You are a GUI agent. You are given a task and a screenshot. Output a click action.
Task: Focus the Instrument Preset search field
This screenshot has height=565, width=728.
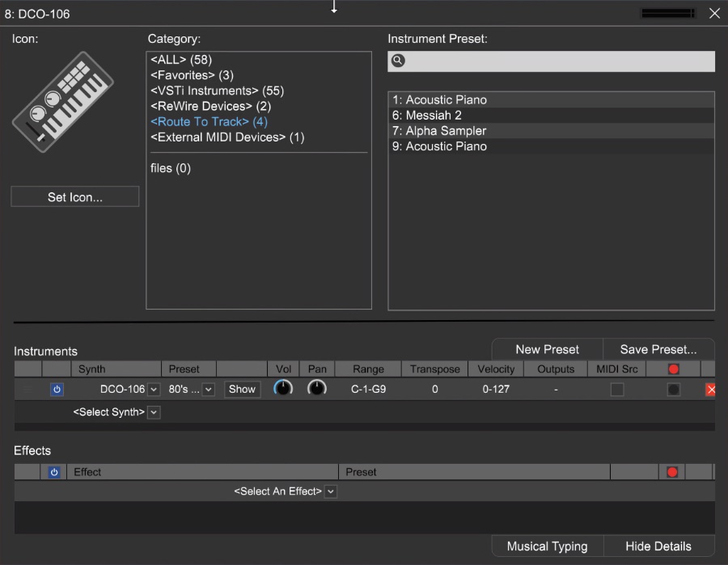click(551, 61)
